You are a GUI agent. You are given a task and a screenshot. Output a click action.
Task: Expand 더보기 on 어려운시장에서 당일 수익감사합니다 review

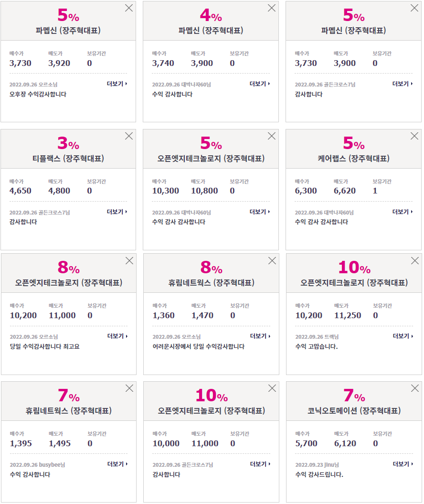point(260,336)
